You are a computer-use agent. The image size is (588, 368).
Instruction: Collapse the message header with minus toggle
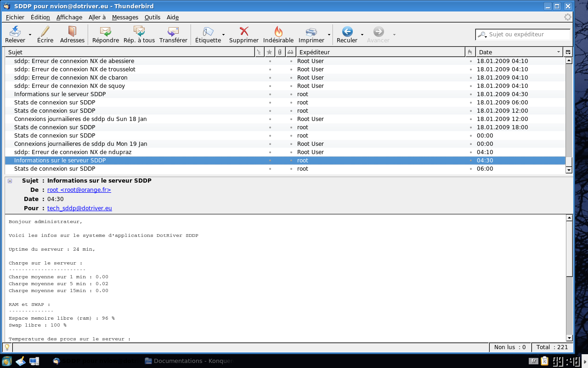[10, 181]
